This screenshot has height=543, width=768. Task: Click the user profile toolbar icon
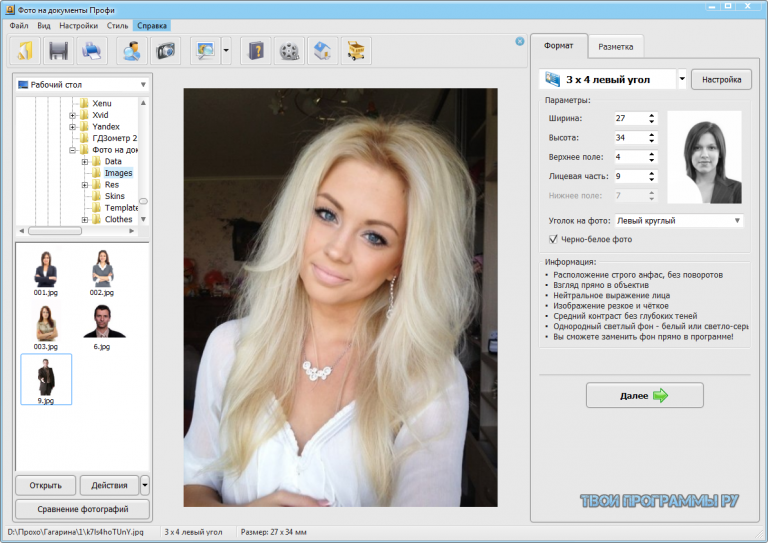coord(132,50)
